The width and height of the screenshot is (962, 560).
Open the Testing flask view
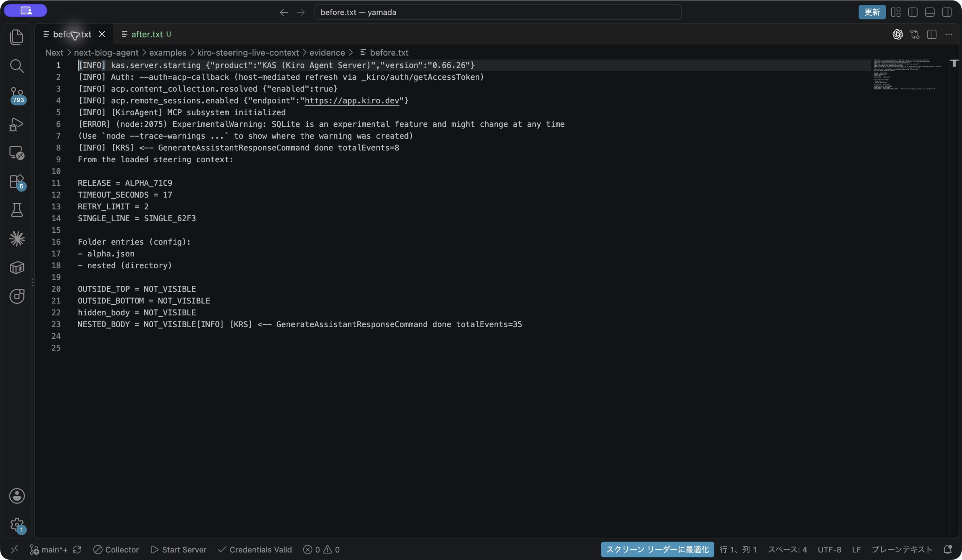point(17,210)
